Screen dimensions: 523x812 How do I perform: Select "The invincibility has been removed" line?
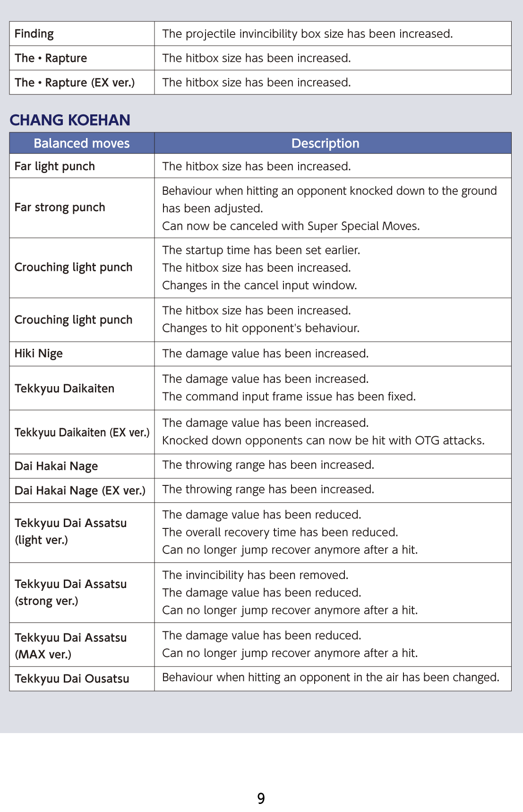click(x=255, y=575)
